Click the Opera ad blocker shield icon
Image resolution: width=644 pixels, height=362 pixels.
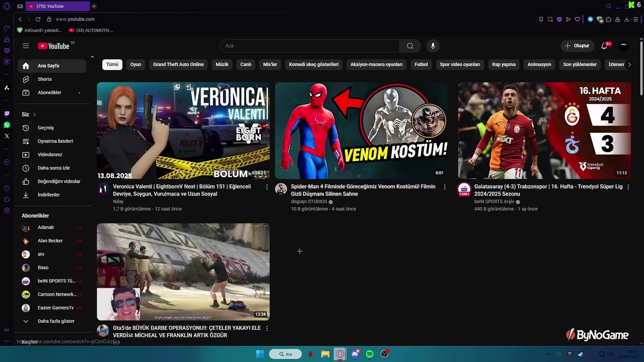559,19
